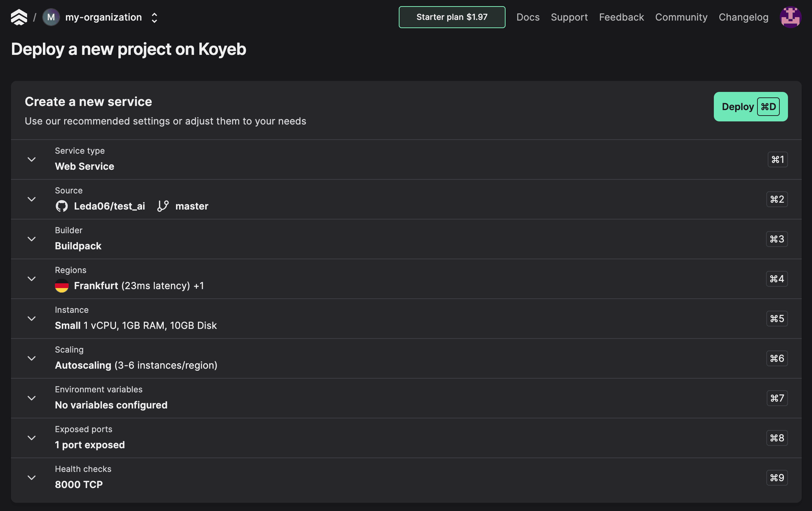Click the my-organization avatar icon

[51, 17]
